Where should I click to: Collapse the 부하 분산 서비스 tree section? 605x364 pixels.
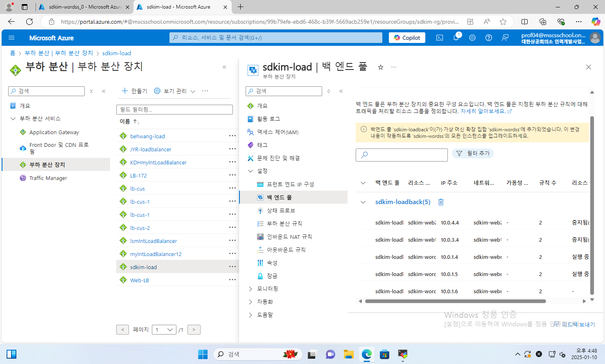13,119
